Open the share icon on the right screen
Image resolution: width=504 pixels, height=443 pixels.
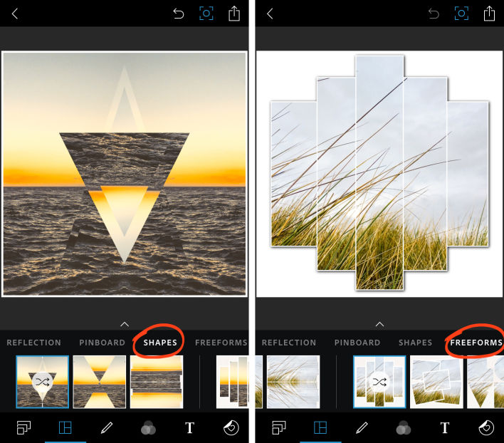489,14
